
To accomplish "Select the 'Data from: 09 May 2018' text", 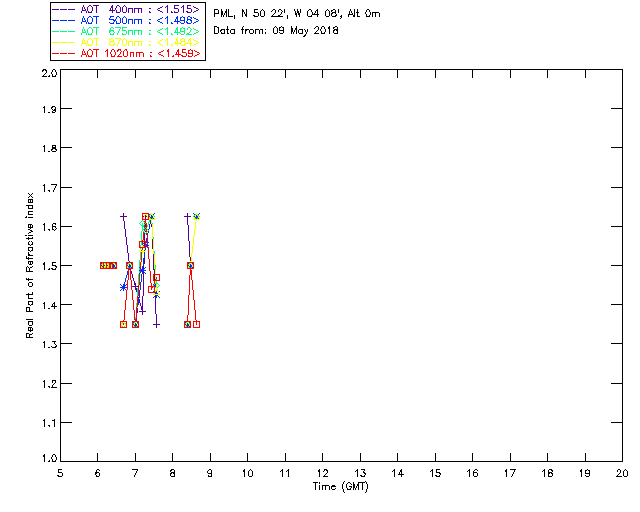I will (276, 31).
